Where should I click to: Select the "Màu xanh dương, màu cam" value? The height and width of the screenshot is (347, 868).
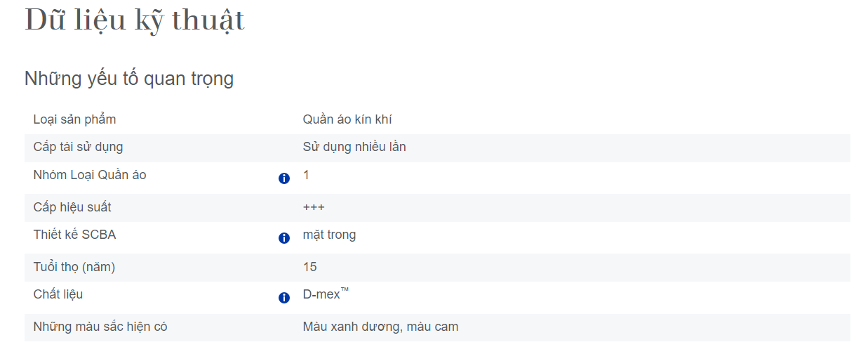(x=380, y=327)
